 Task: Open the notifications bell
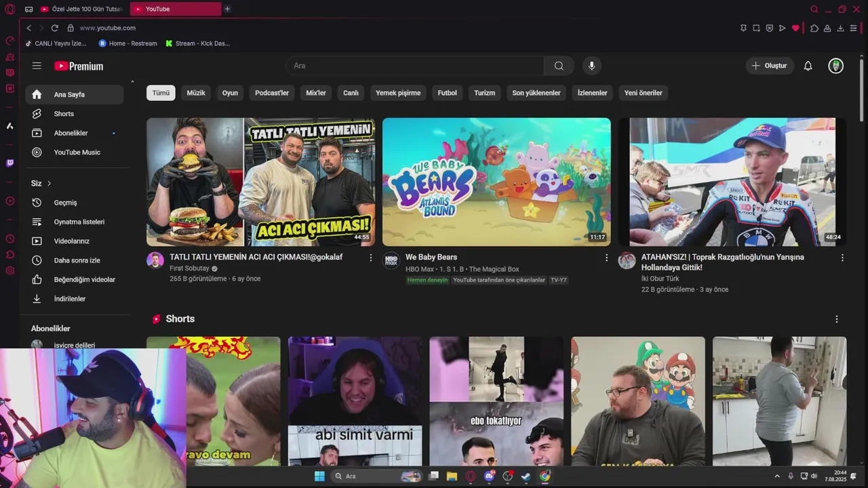click(x=808, y=66)
